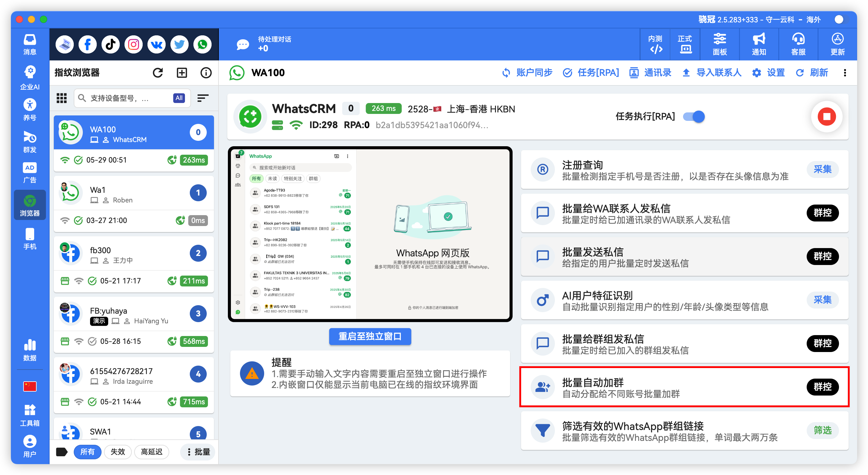Select the 失效 filter chip
Screen dimensions: 868x475
(118, 452)
